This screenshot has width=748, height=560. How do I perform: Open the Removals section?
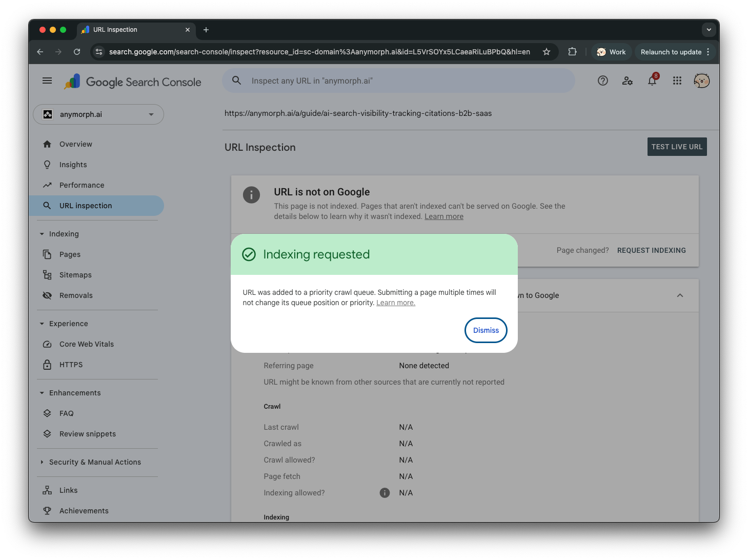click(75, 295)
